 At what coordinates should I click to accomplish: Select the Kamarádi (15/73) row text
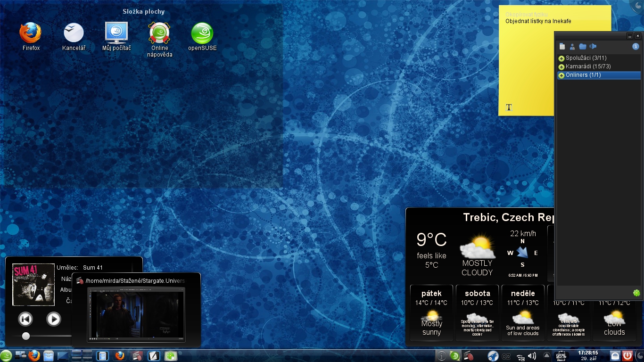pos(588,66)
